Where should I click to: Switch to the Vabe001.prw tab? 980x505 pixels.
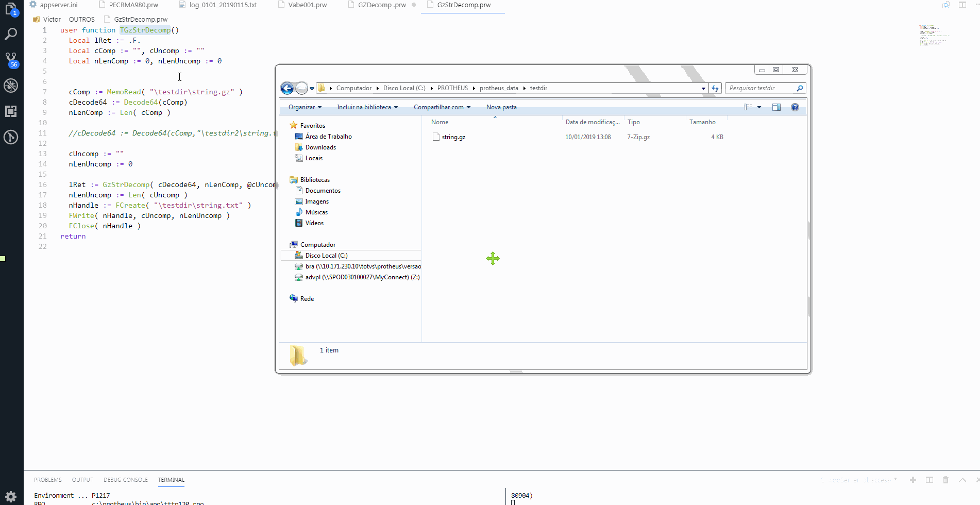coord(302,5)
